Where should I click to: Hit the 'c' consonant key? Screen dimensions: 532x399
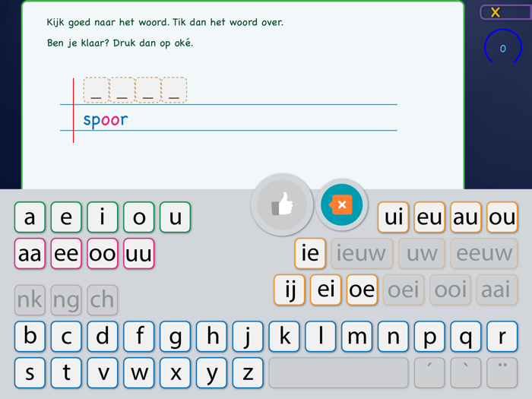pyautogui.click(x=66, y=336)
